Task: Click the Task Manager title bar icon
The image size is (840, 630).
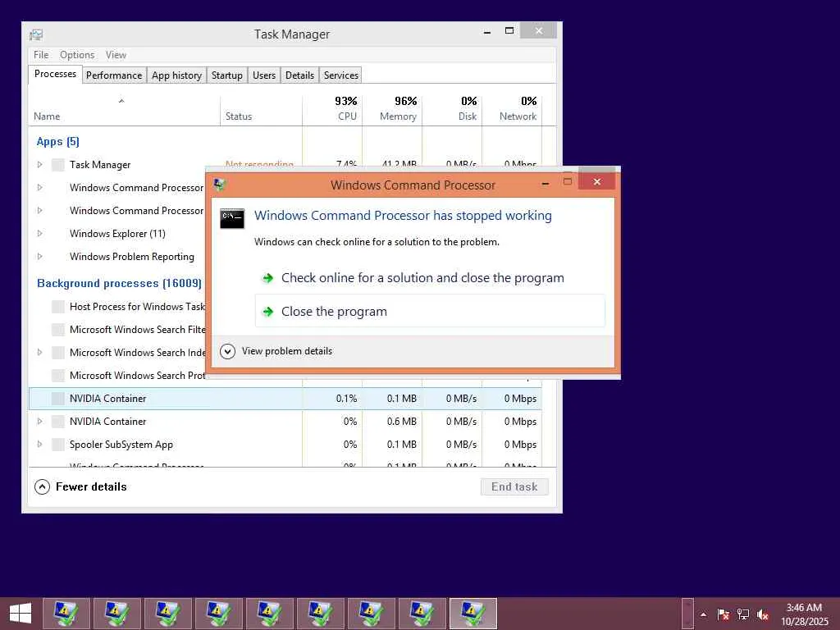Action: tap(36, 34)
